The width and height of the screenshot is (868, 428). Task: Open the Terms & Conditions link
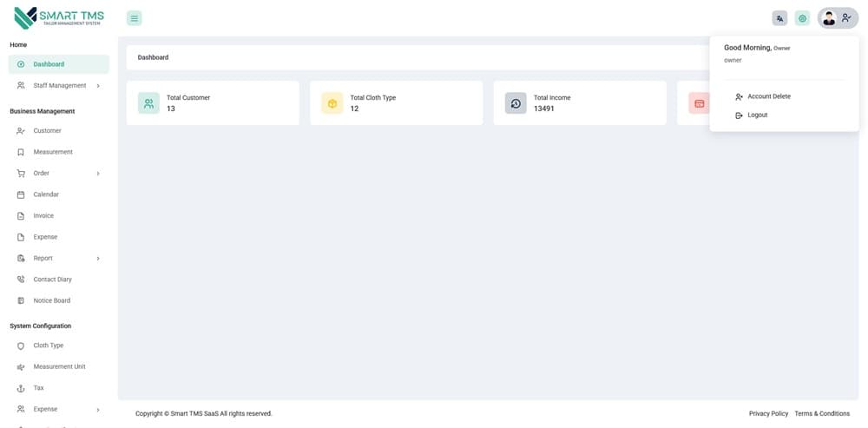click(822, 413)
